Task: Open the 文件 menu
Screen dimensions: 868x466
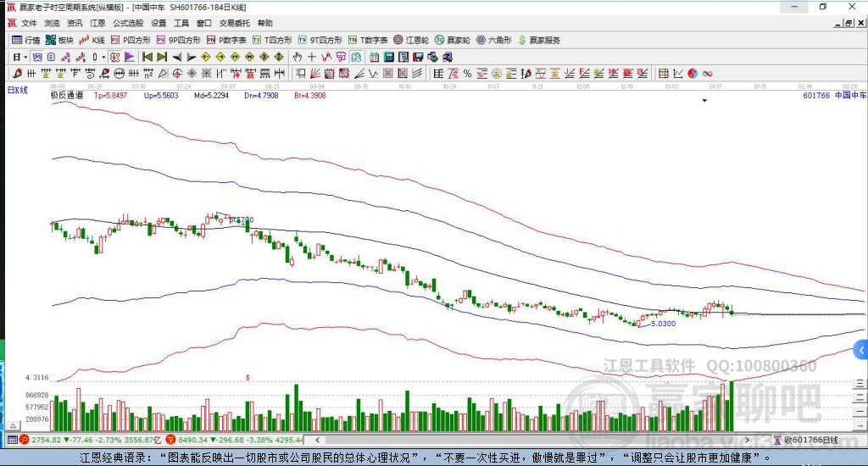Action: [x=29, y=23]
